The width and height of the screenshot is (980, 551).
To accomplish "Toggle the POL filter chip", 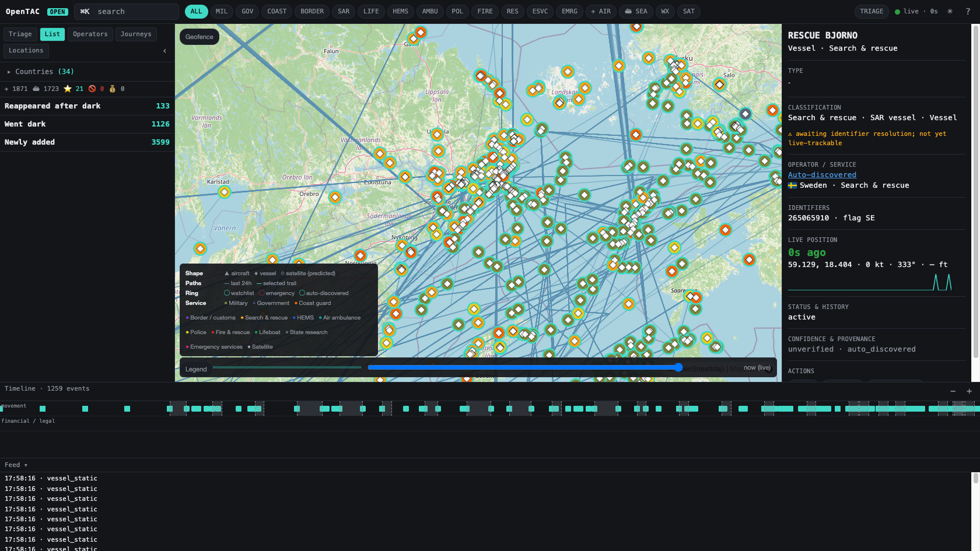I will tap(457, 12).
